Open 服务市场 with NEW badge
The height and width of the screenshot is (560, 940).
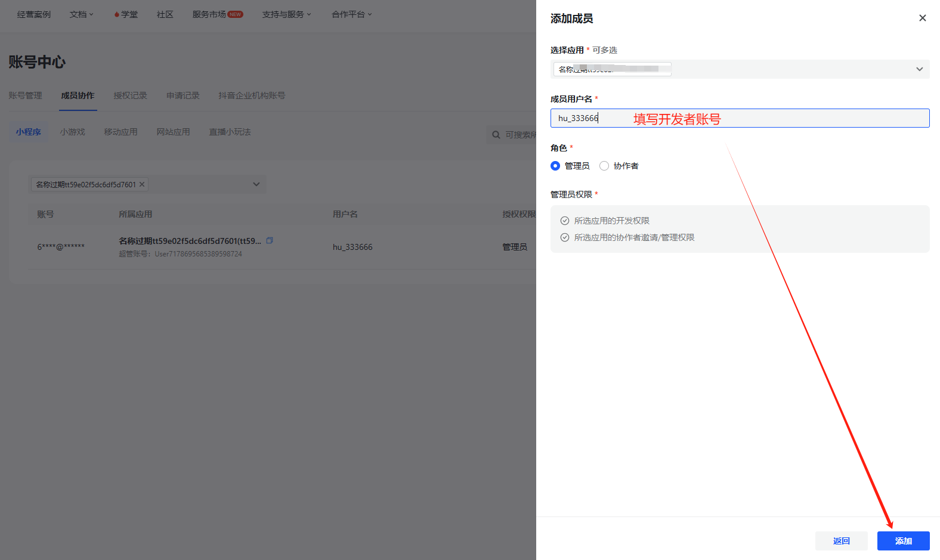pos(217,14)
